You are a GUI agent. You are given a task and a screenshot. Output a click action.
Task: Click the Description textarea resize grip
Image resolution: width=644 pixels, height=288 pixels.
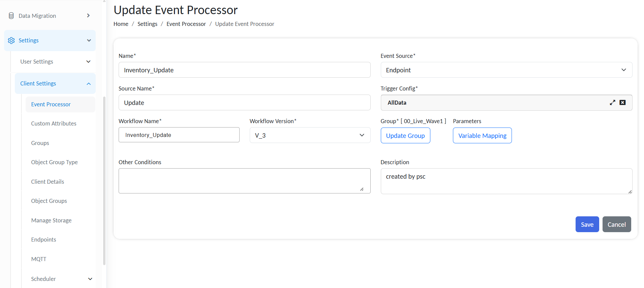tap(630, 191)
